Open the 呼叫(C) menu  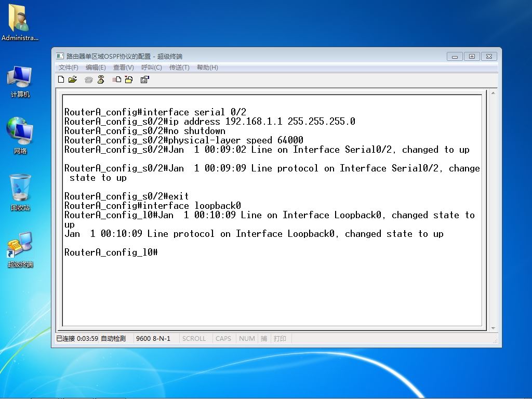pyautogui.click(x=151, y=67)
